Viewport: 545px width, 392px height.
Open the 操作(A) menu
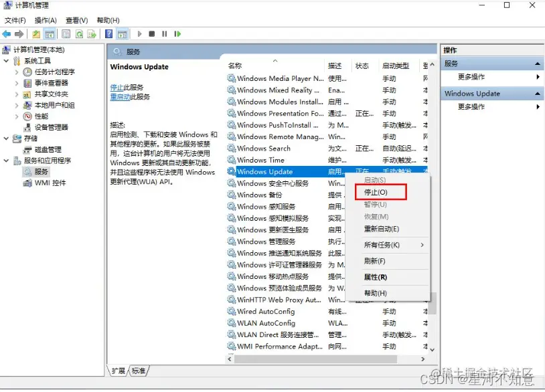coord(46,21)
